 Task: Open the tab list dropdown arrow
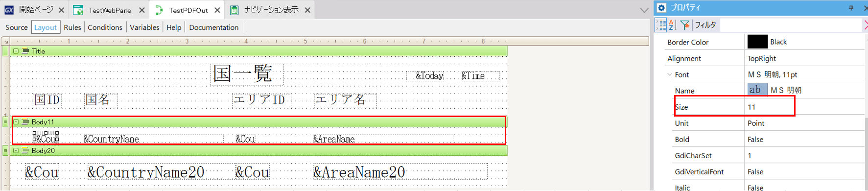644,10
